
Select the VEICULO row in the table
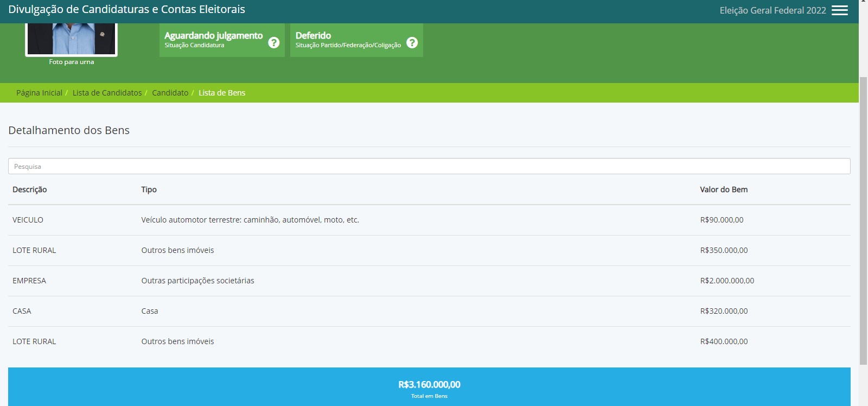28,220
